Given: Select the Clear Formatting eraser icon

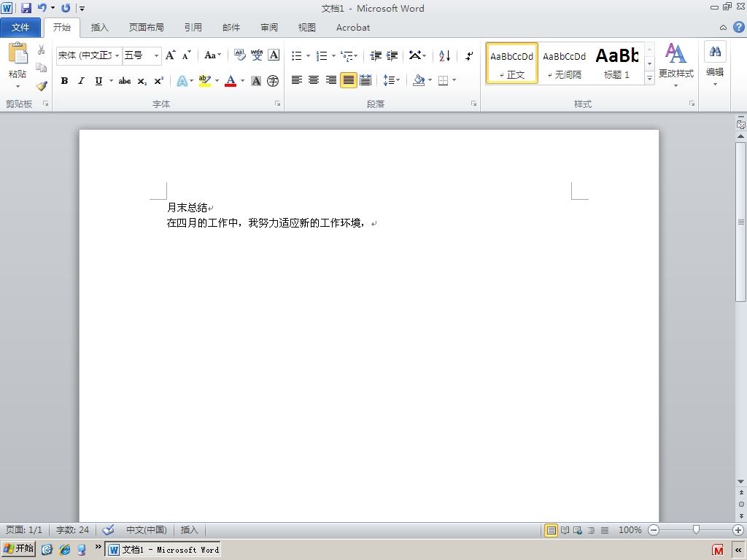Looking at the screenshot, I should point(239,55).
